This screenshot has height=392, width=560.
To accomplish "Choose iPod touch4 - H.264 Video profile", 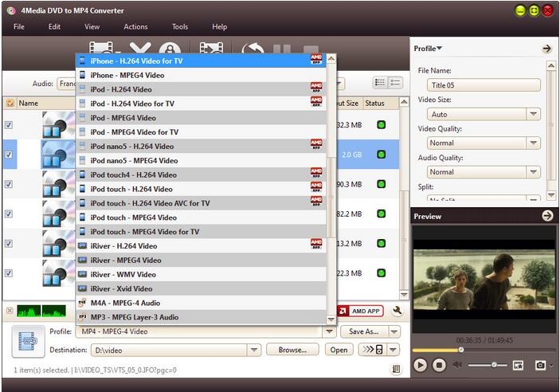I will click(x=201, y=174).
